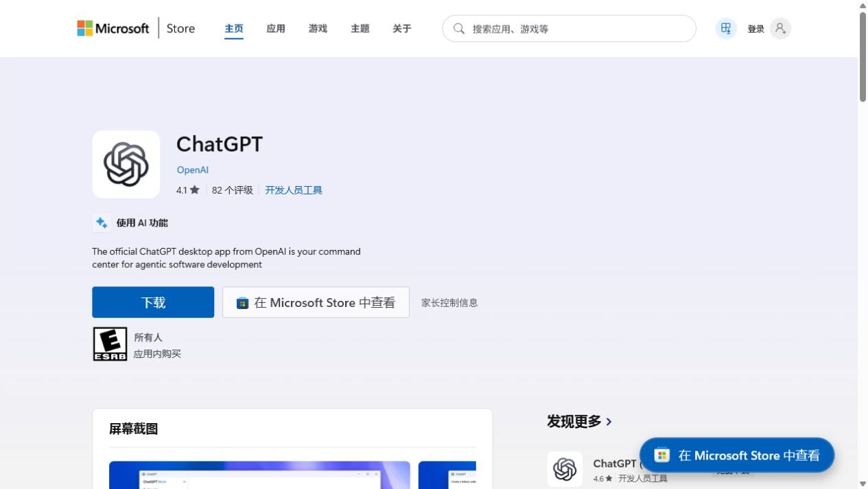
Task: Open the first ChatGPT screenshot thumbnail
Action: click(259, 475)
